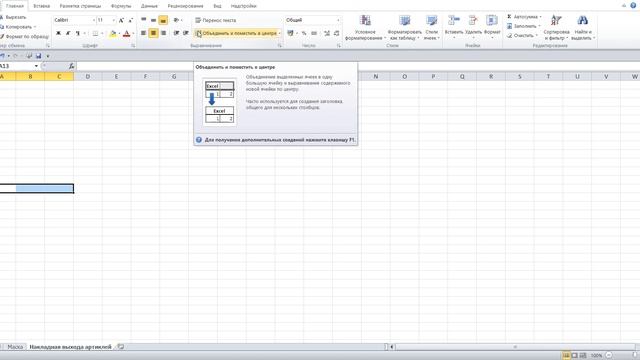
Task: Click Merge and Center (Объединить и поместить в центре)
Action: [236, 33]
